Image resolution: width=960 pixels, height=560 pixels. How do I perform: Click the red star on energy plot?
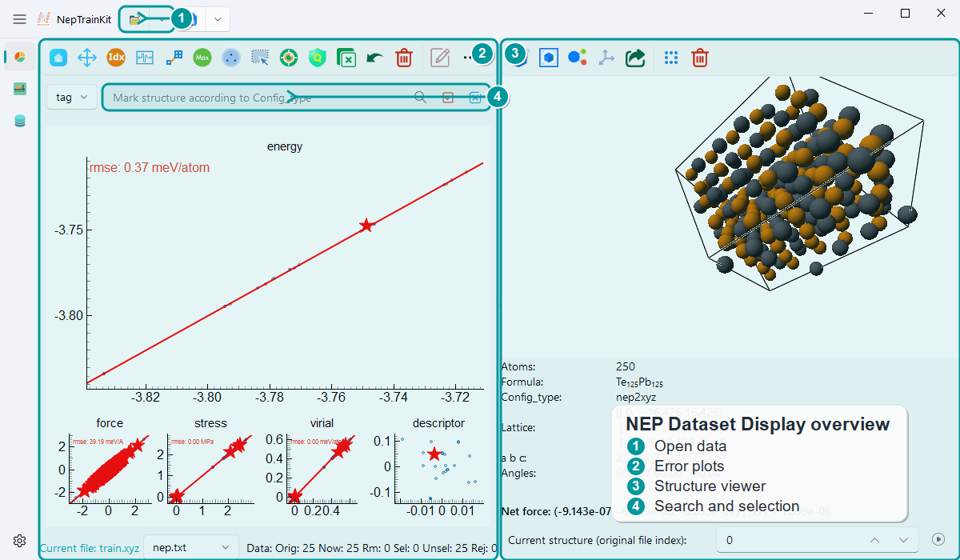click(366, 226)
